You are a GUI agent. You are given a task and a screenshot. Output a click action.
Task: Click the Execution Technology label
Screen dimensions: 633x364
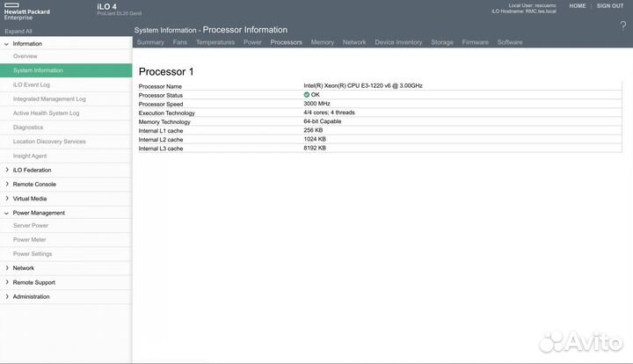pos(166,113)
